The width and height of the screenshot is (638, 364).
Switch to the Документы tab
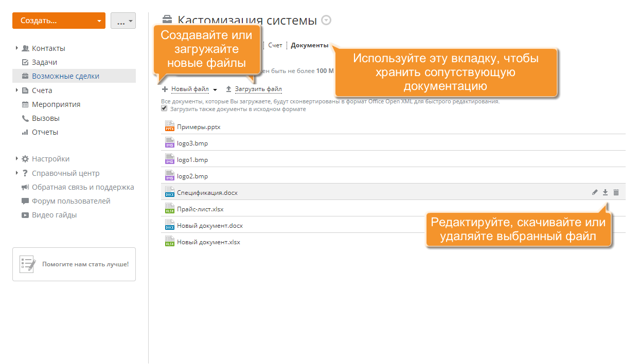click(309, 45)
